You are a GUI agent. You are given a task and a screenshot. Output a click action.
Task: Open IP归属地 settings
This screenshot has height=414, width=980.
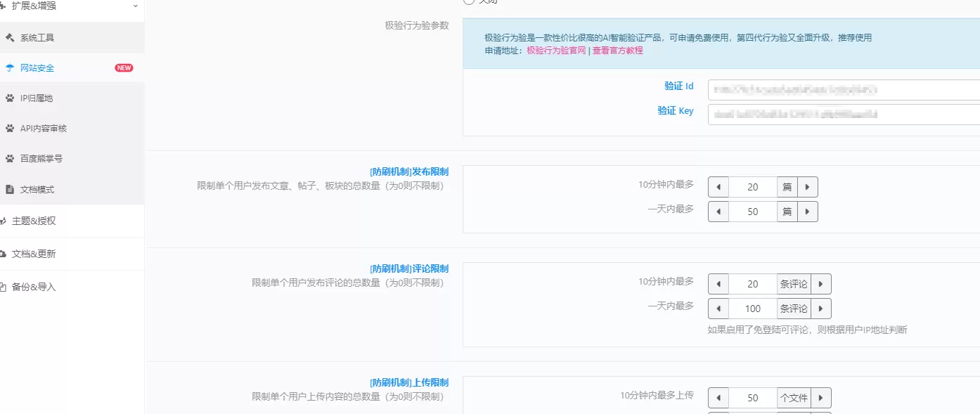coord(72,98)
